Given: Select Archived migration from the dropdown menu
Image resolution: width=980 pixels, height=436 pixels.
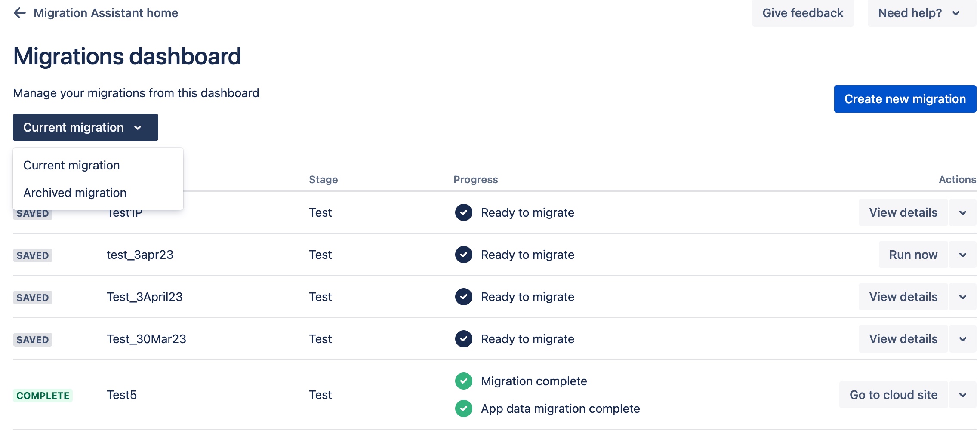Looking at the screenshot, I should pyautogui.click(x=75, y=193).
